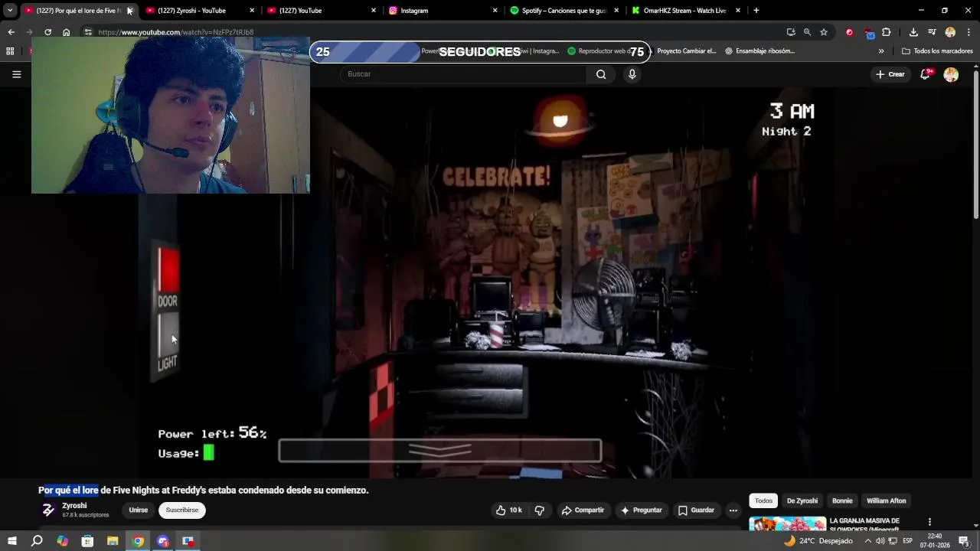Click the Crear button

(x=890, y=74)
